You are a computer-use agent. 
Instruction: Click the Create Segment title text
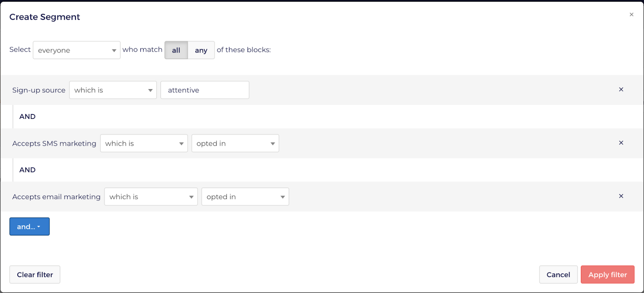tap(45, 17)
